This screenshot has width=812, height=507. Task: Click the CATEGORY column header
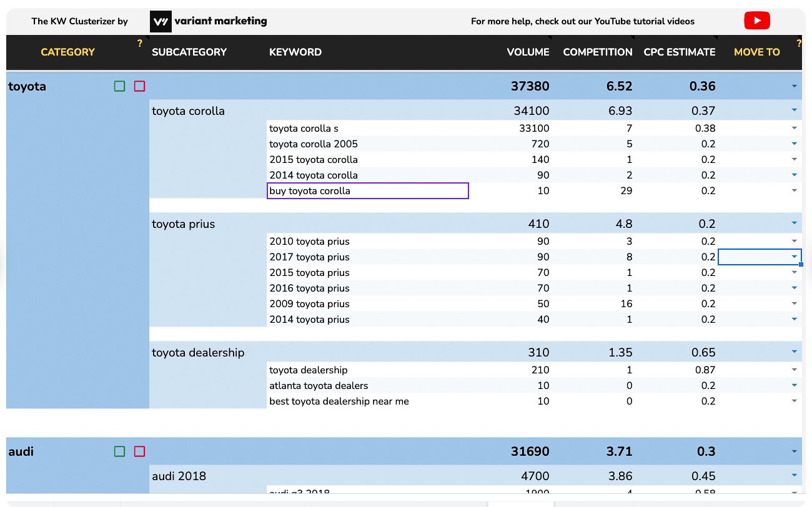[x=67, y=52]
